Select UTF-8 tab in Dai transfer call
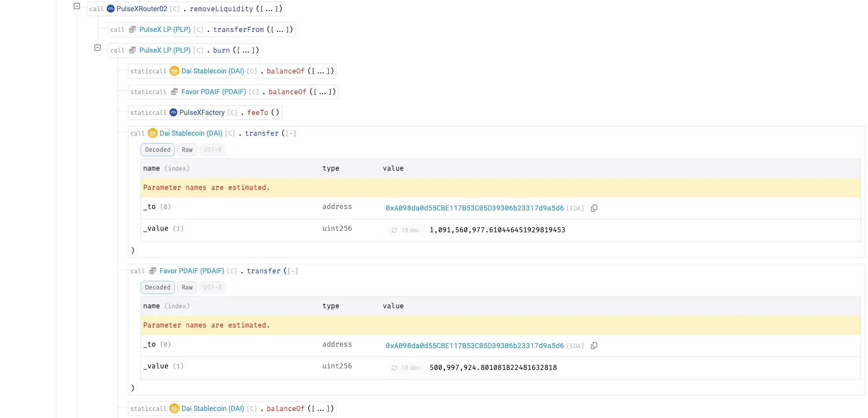The height and width of the screenshot is (418, 868). click(x=213, y=150)
